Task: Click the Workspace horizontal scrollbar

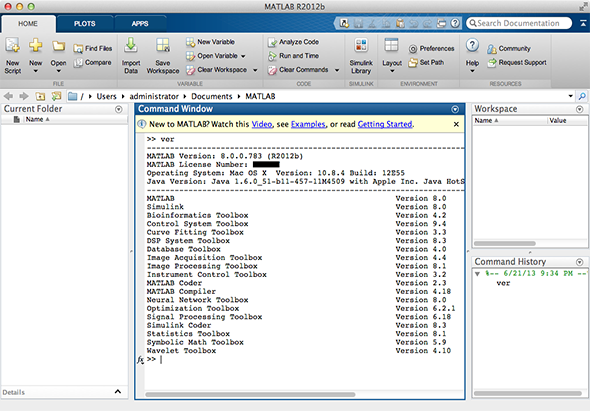Action: tap(505, 244)
